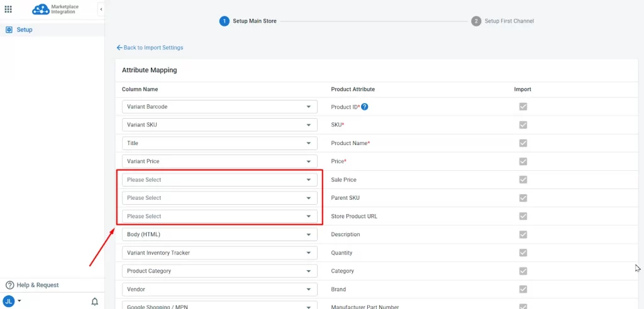Toggle Import checkbox for Sale Price
The width and height of the screenshot is (644, 309).
523,180
